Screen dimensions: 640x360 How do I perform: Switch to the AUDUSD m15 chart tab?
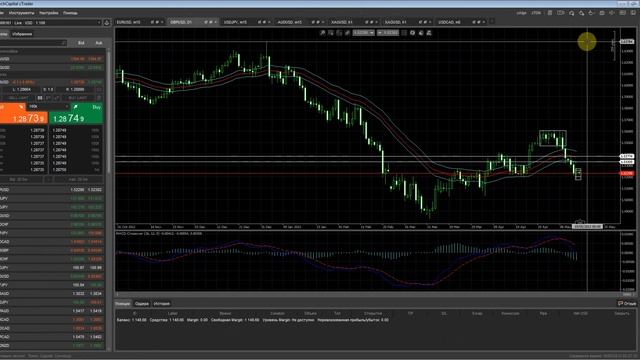tap(289, 22)
